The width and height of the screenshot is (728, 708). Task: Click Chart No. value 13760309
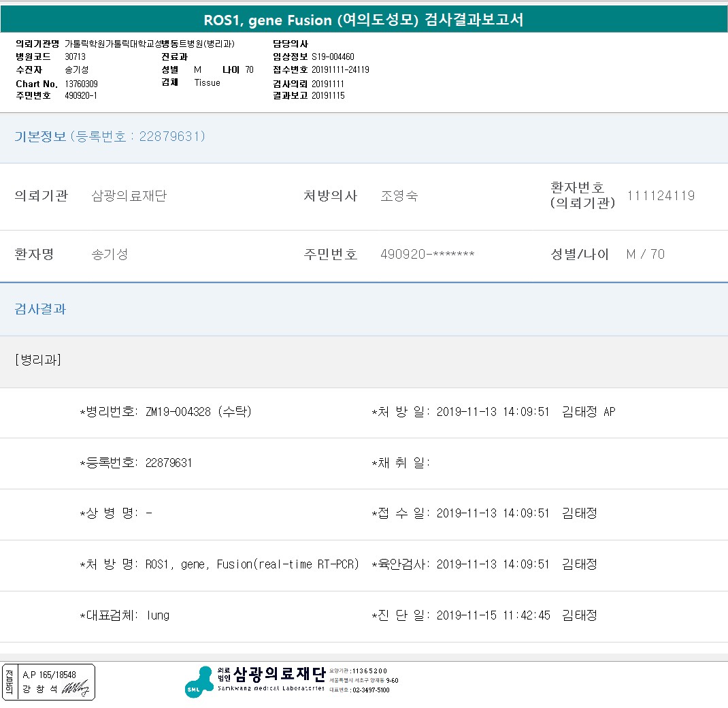(81, 84)
